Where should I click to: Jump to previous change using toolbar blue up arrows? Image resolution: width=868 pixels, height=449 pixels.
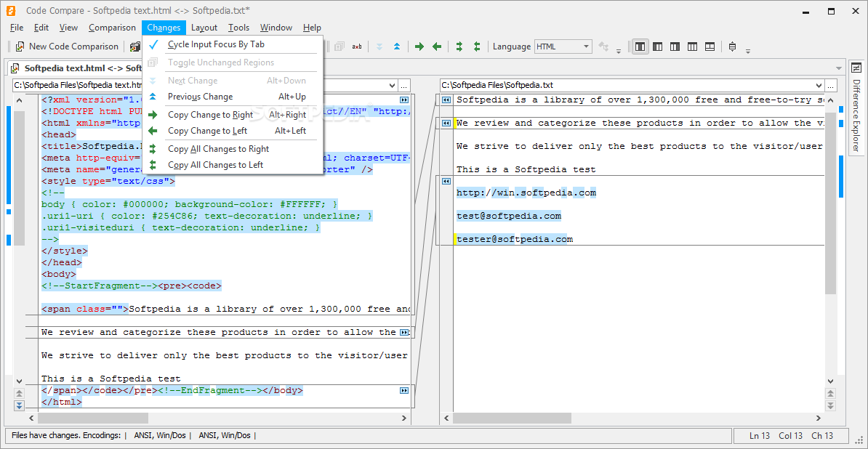click(397, 46)
